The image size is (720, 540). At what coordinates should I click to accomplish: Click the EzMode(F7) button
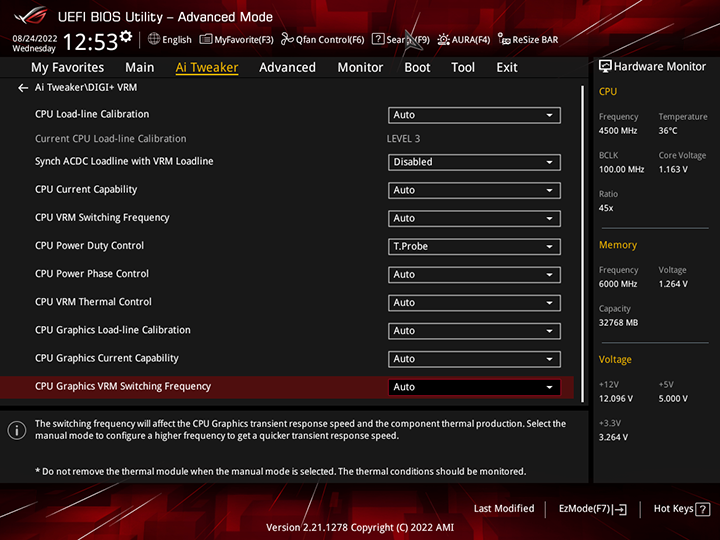coord(592,509)
